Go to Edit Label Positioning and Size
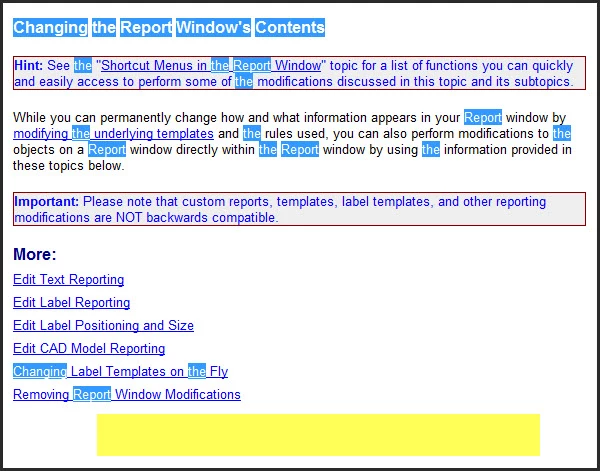Image resolution: width=600 pixels, height=471 pixels. (x=103, y=326)
